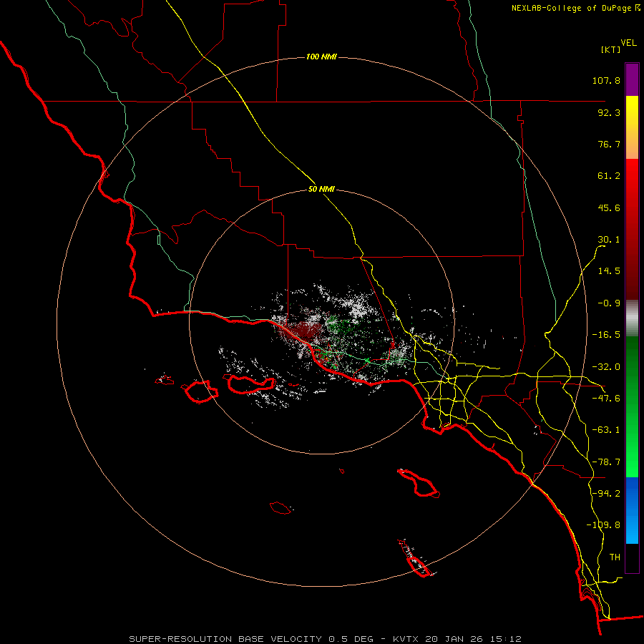Pick the gray near-zero color bar segment
Screen dimensions: 644x644
[632, 318]
